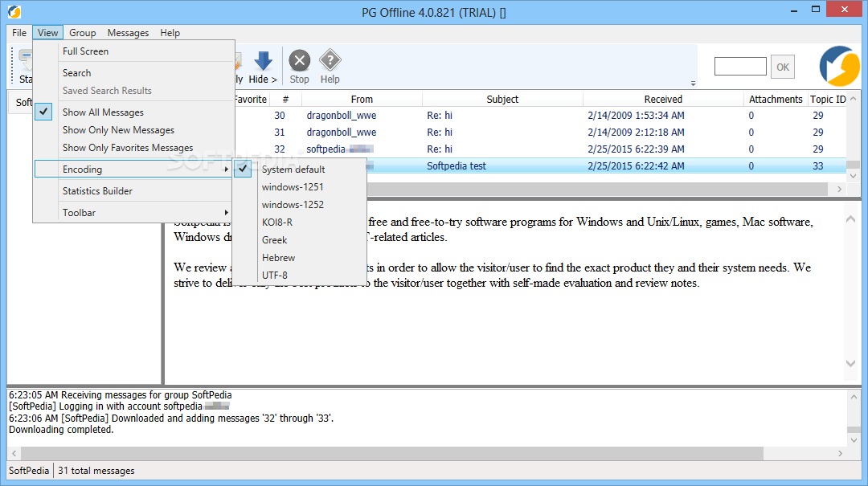Click 31 total messages status text
Viewport: 868px width, 486px height.
click(x=96, y=471)
